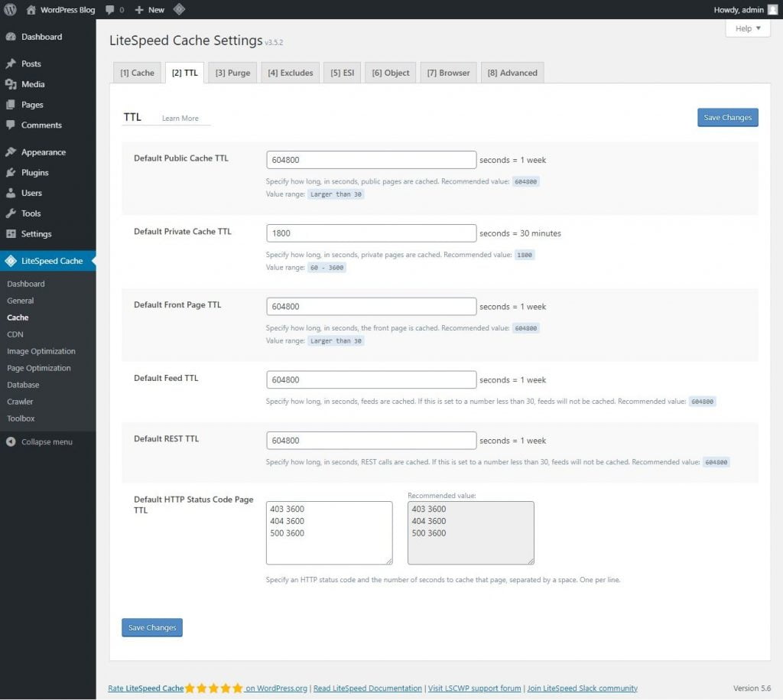783x700 pixels.
Task: Click recommended value 604800 for REST TTL
Action: click(716, 462)
